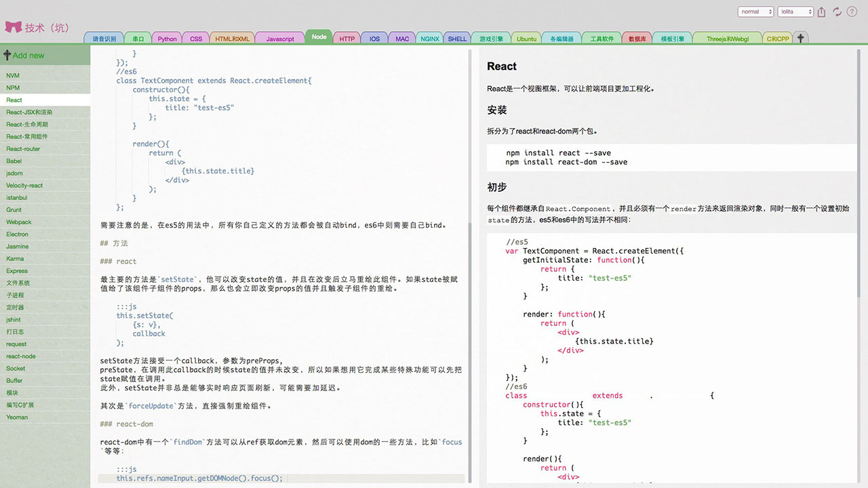Switch to the NGINX tab
Viewport: 868px width, 488px height.
[x=430, y=39]
